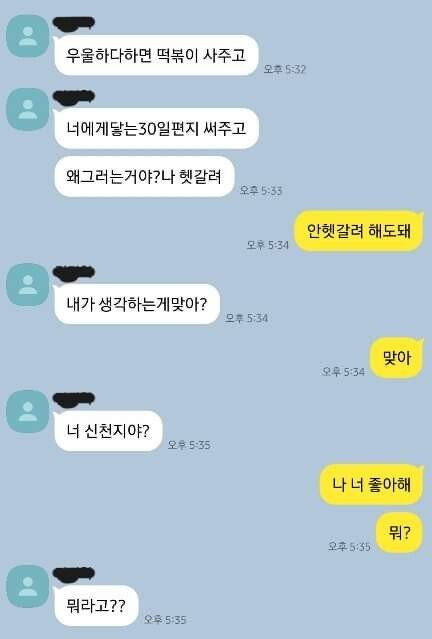
Task: Tap yellow bubble 안헷갈려 해도돼
Action: [x=359, y=231]
